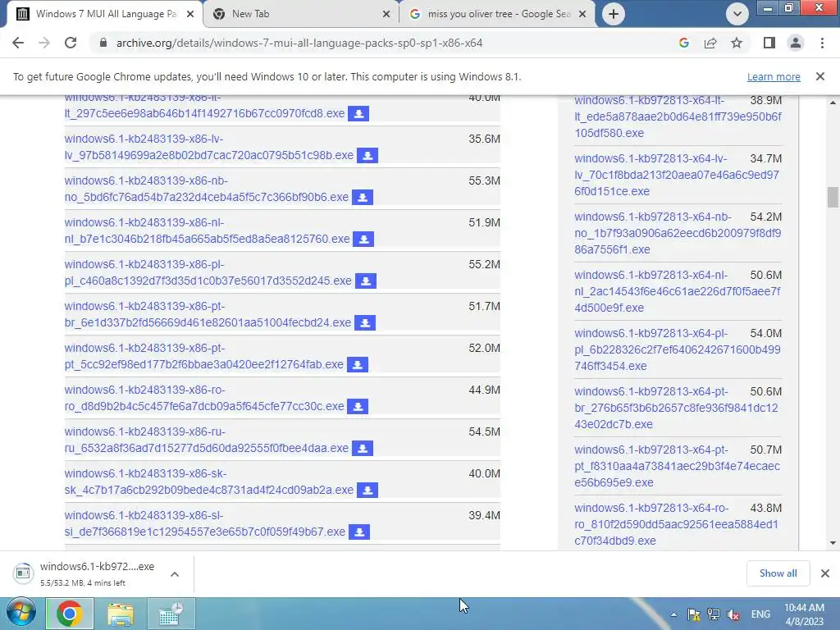
Task: Click Learn more about Chrome updates
Action: pos(774,76)
